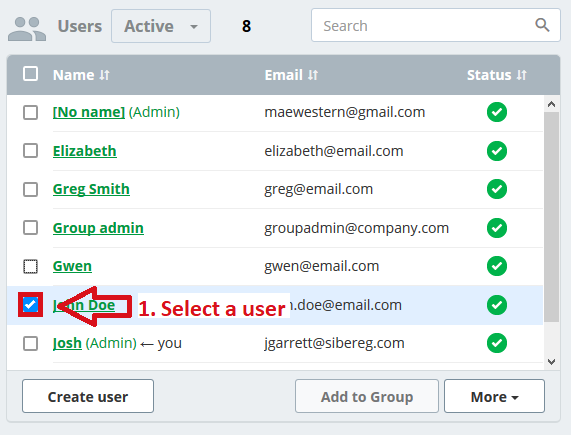The width and height of the screenshot is (571, 435).
Task: Open the Active status filter dropdown
Action: (x=161, y=26)
